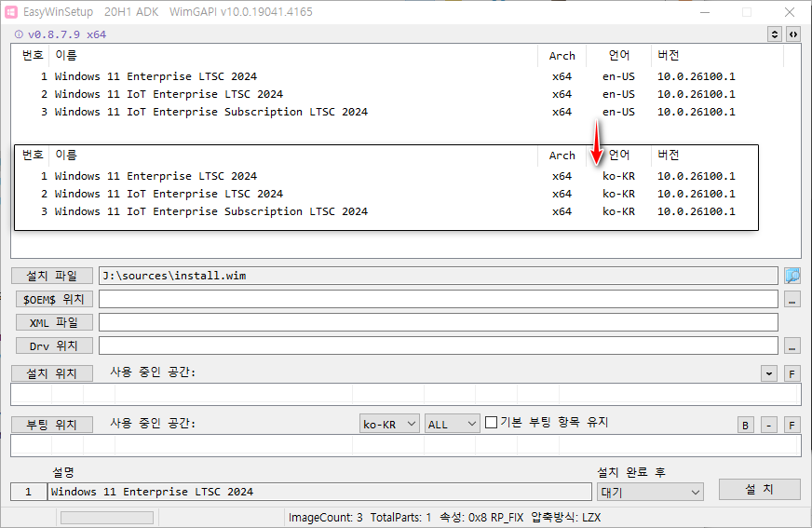Browse for Drv folder with ellipsis button
812x528 pixels.
(792, 345)
